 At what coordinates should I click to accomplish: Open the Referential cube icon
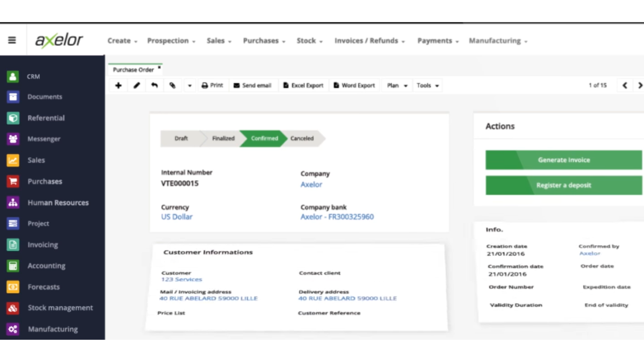click(13, 118)
